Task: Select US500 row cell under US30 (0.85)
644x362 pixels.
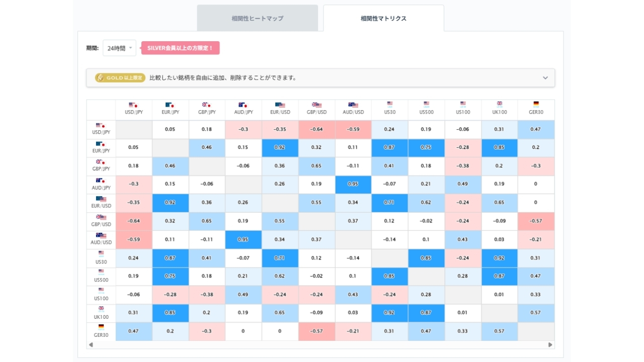Action: pos(389,276)
